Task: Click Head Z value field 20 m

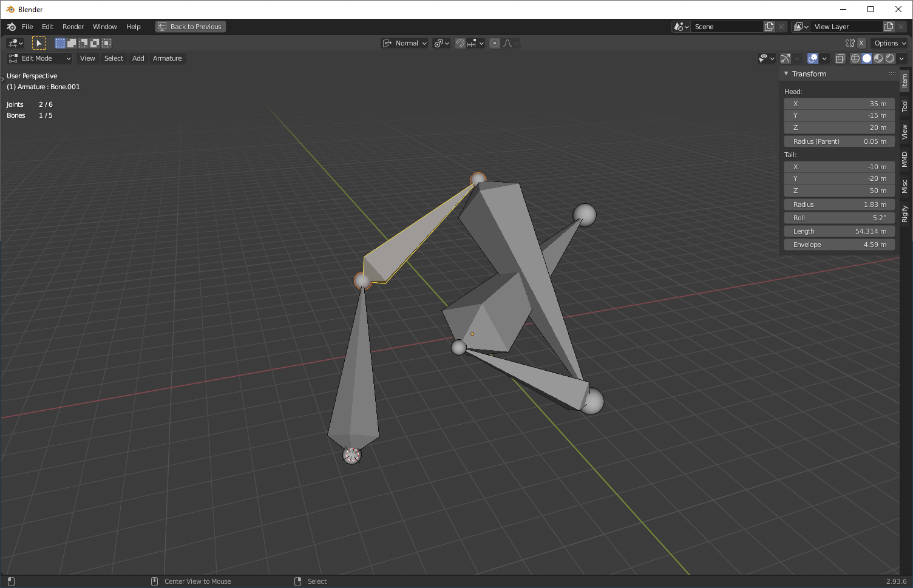Action: (x=840, y=127)
